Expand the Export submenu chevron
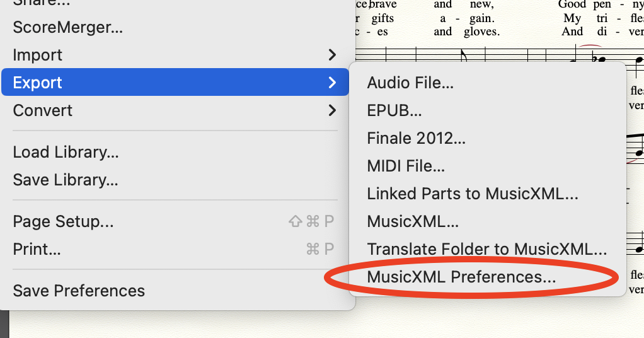The image size is (644, 338). pos(332,83)
